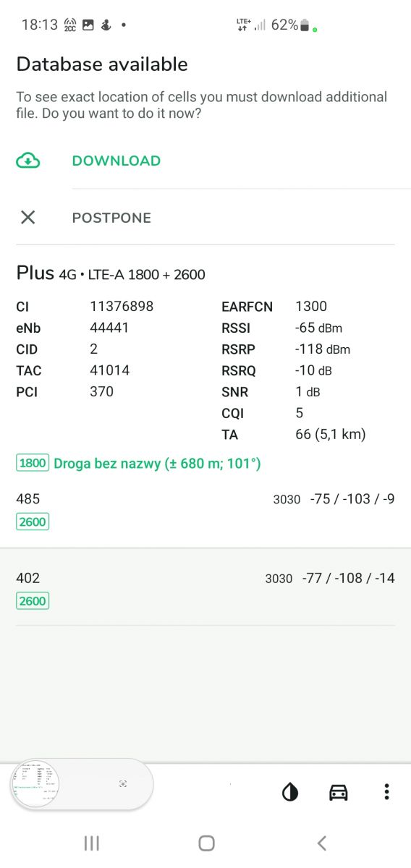Open the three-dot overflow menu
The width and height of the screenshot is (411, 868).
[387, 792]
